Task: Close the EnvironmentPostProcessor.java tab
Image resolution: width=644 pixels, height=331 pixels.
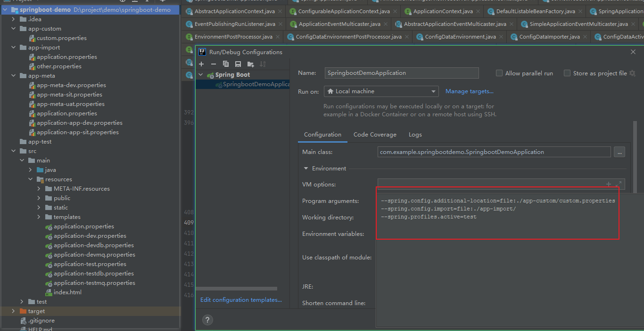Action: (277, 37)
